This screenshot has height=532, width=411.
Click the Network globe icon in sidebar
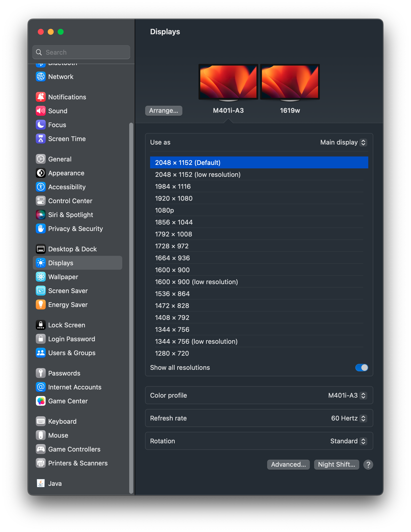tap(41, 77)
